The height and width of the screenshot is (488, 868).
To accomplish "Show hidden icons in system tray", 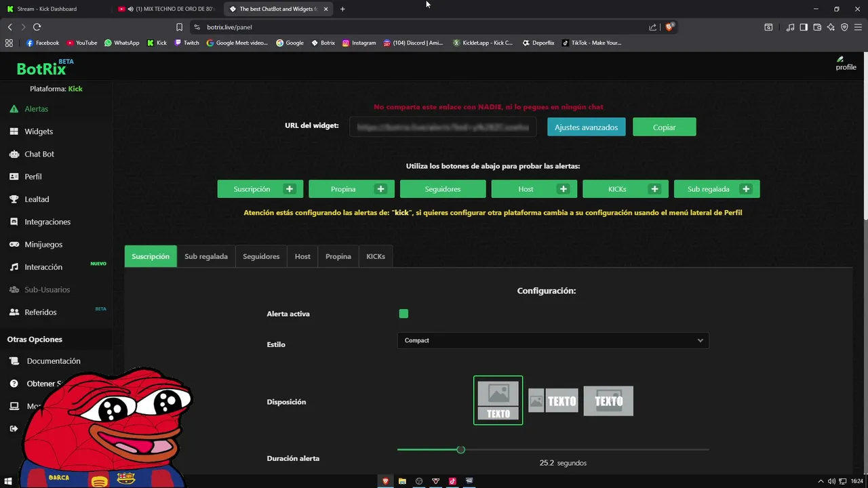I will coord(821,481).
